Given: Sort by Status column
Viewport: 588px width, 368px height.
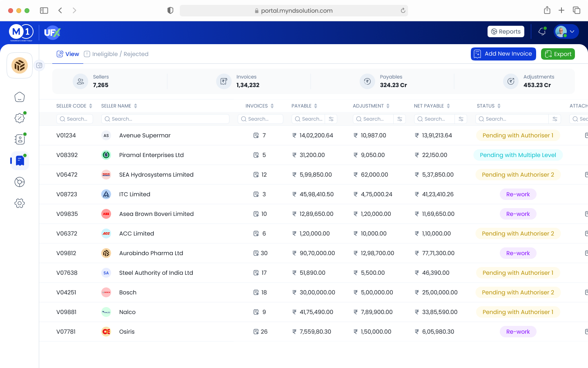Looking at the screenshot, I should coord(499,106).
